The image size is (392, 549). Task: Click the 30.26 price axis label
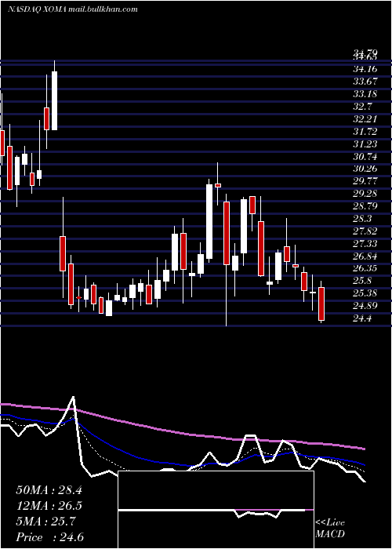pyautogui.click(x=365, y=169)
